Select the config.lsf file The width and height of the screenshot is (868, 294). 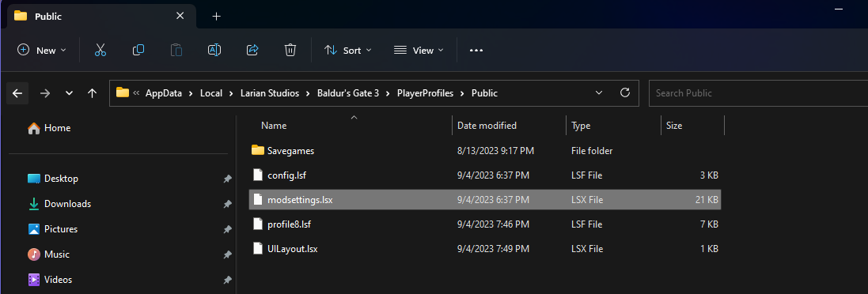click(x=485, y=175)
